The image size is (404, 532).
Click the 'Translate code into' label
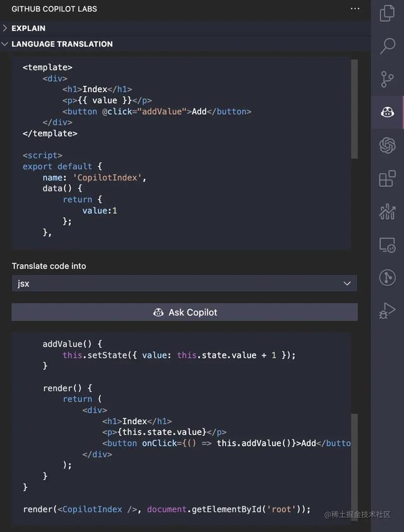(x=49, y=266)
